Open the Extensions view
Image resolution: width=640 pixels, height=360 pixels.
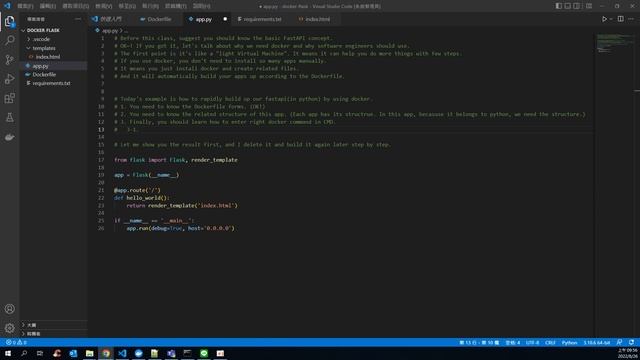click(9, 98)
